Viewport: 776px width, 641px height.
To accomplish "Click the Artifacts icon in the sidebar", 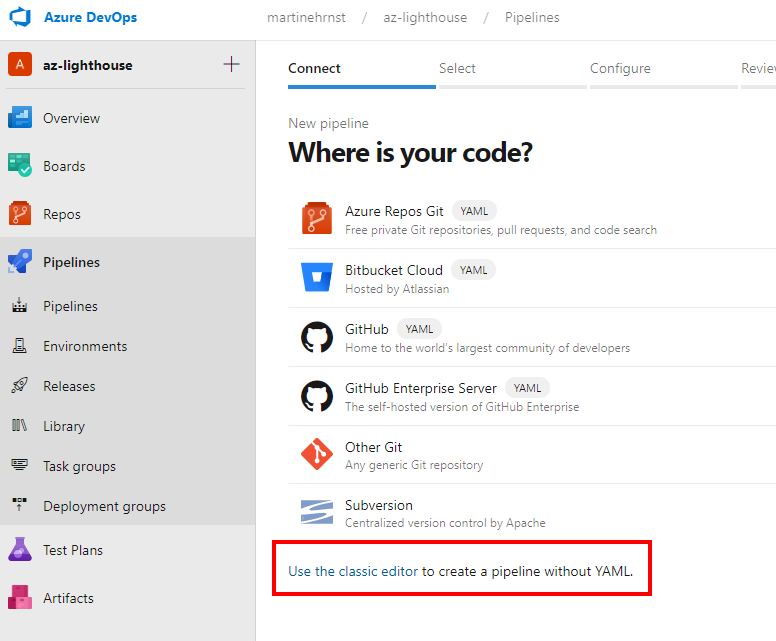I will 20,597.
